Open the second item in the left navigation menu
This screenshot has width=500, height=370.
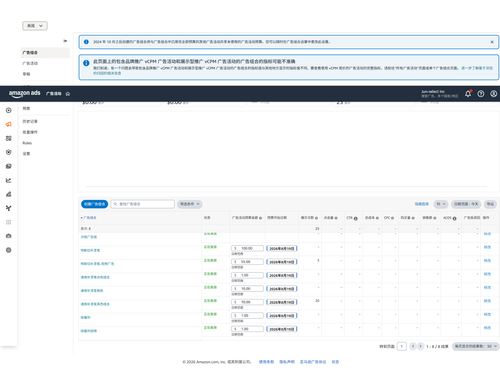pos(30,63)
